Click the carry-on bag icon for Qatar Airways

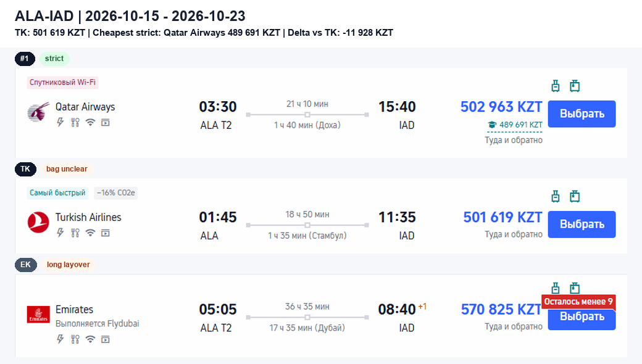click(x=555, y=86)
